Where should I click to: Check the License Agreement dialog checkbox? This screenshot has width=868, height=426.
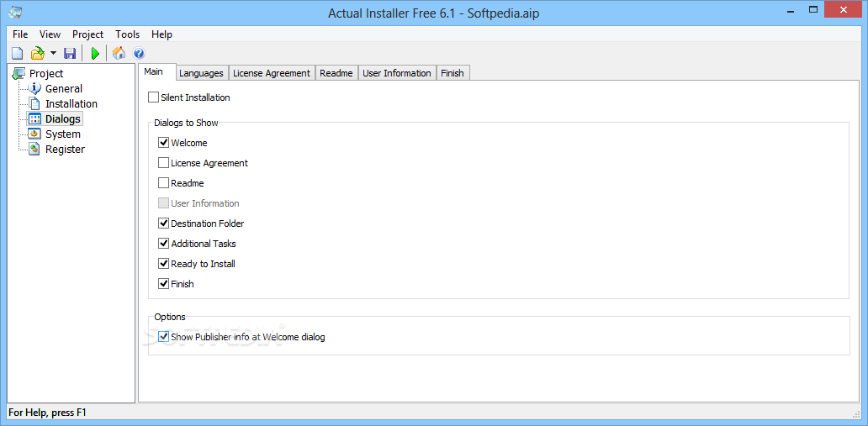pyautogui.click(x=163, y=163)
